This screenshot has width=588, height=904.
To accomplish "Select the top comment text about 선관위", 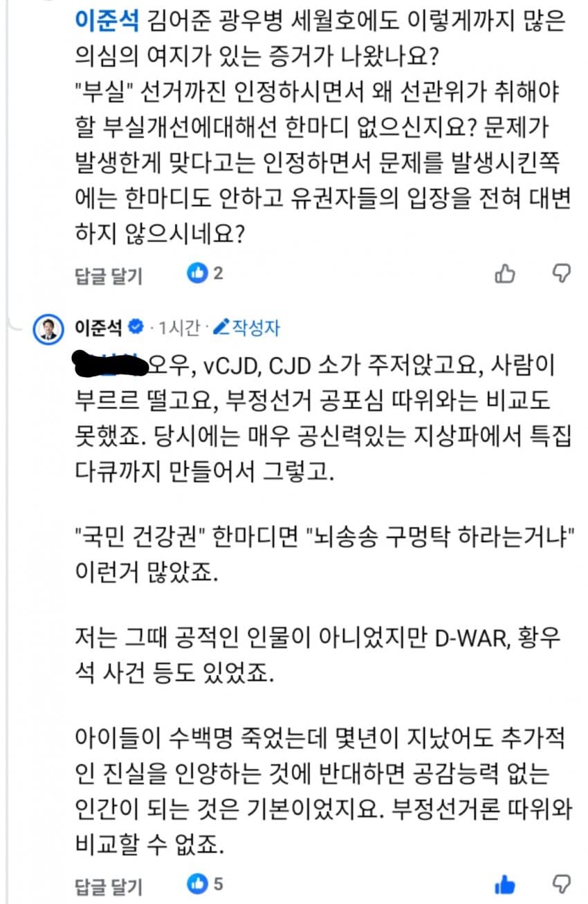I will click(322, 129).
